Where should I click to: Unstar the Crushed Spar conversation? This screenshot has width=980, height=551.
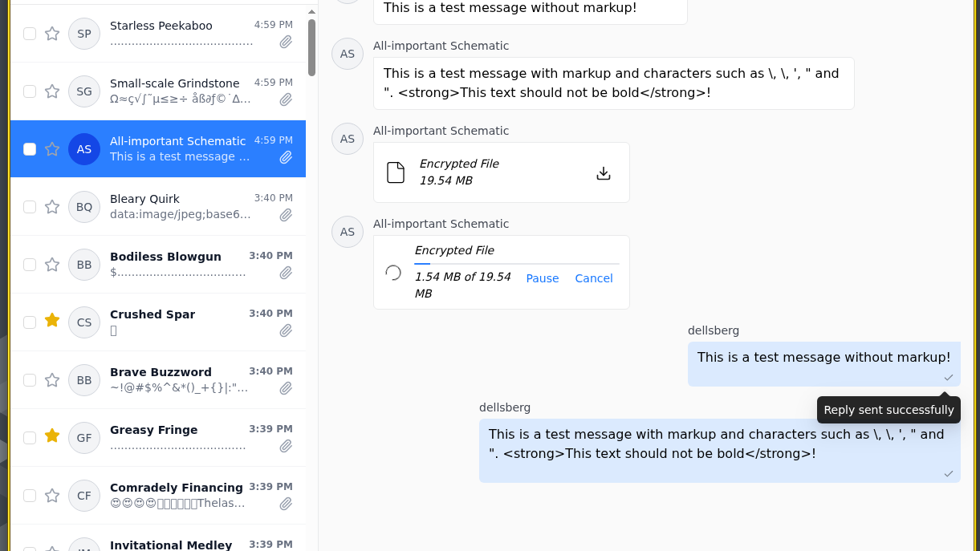(52, 321)
